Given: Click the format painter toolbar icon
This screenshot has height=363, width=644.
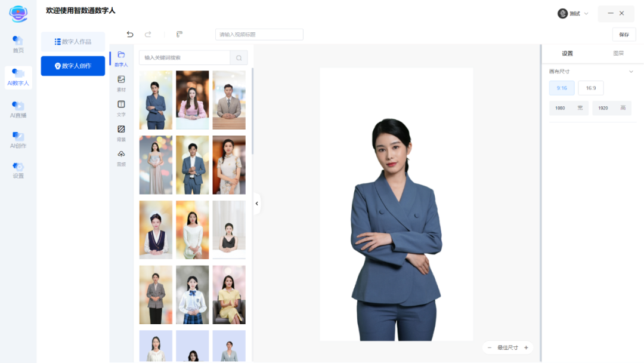Looking at the screenshot, I should coord(179,34).
